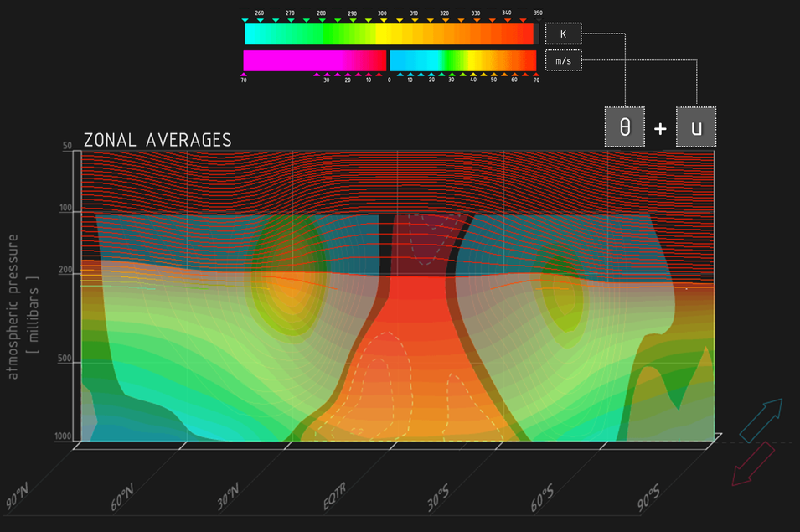Viewport: 800px width, 532px height.
Task: Click the ZONAL AVERAGES title
Action: click(x=157, y=140)
